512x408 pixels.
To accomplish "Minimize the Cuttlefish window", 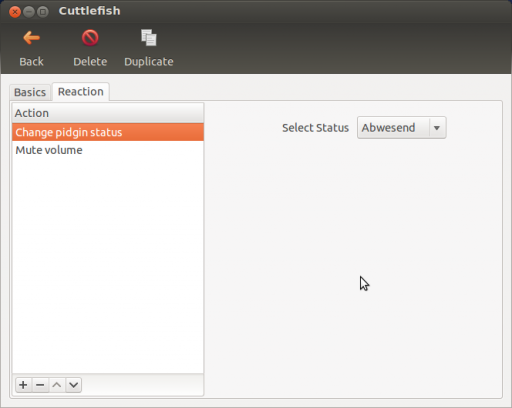I will coord(29,12).
